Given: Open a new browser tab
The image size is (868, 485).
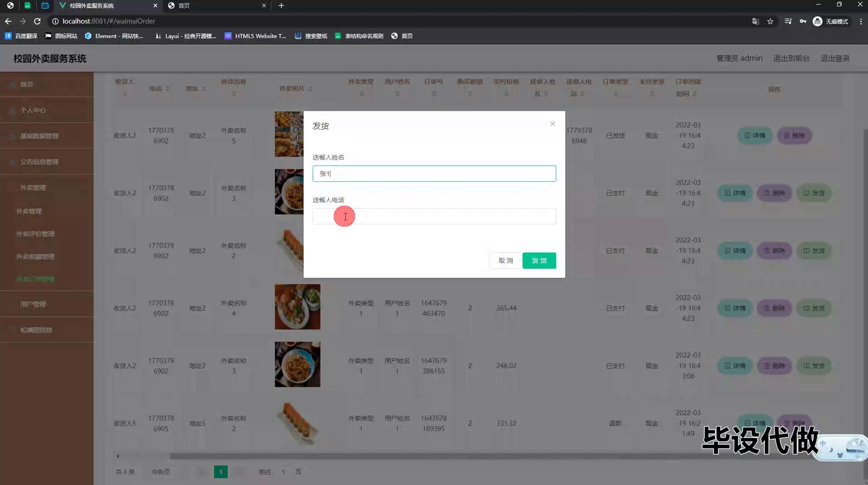Looking at the screenshot, I should (281, 5).
